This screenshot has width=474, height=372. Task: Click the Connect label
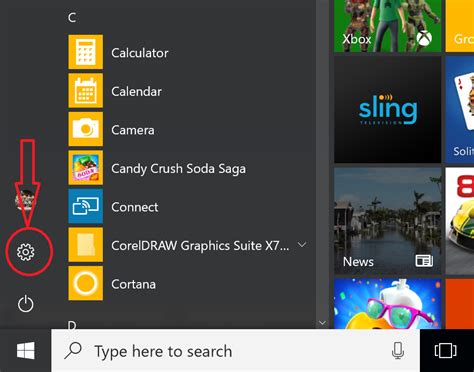[x=135, y=207]
